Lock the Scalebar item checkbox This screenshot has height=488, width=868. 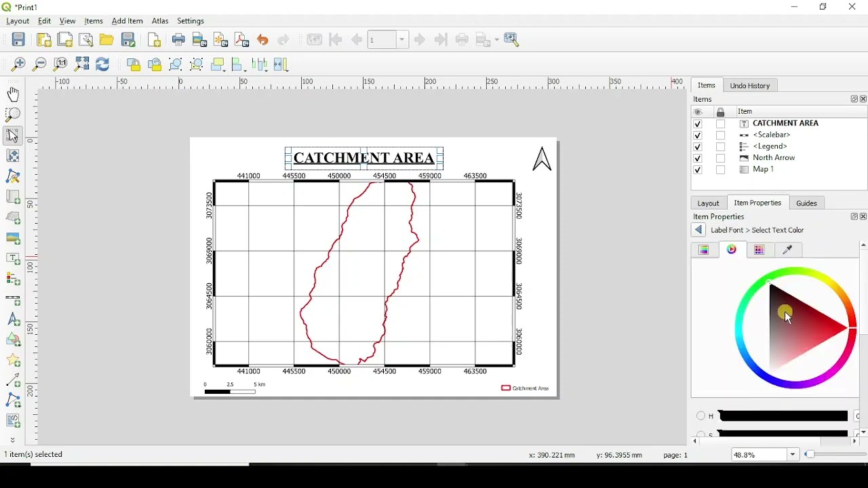tap(721, 136)
